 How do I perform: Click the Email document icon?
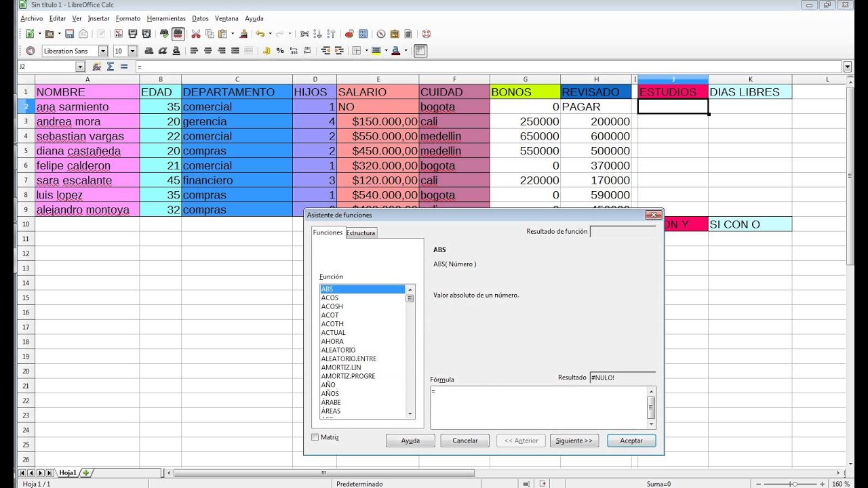(x=83, y=34)
